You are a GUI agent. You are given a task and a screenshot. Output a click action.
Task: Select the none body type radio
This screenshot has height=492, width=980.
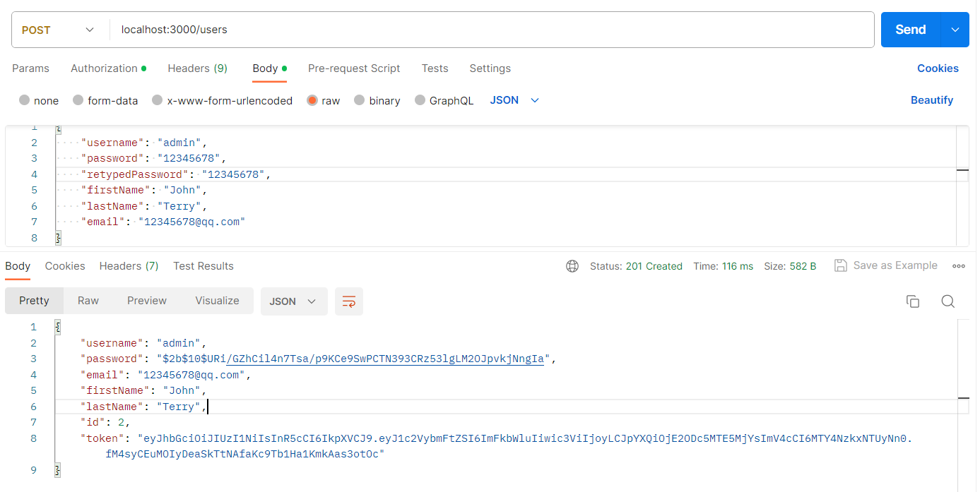coord(25,100)
